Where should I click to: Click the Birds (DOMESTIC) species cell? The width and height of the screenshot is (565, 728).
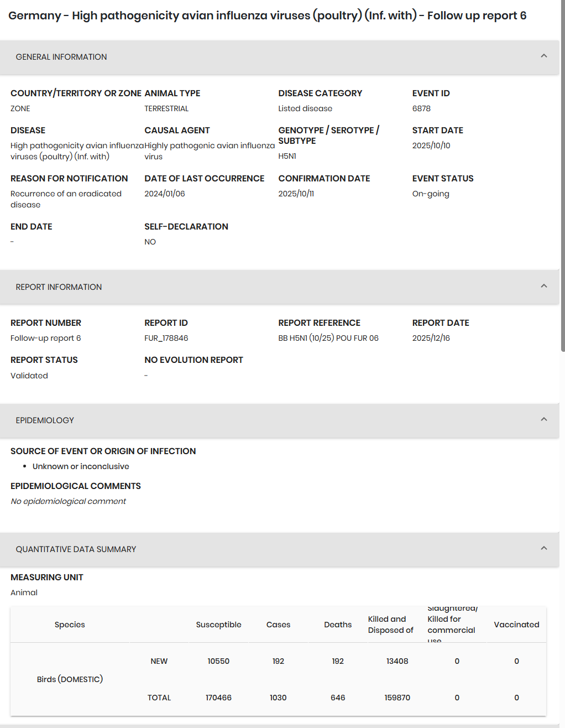point(70,679)
